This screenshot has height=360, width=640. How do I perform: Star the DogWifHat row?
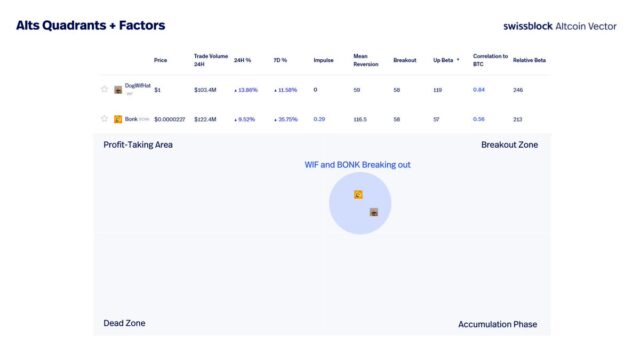[x=104, y=89]
